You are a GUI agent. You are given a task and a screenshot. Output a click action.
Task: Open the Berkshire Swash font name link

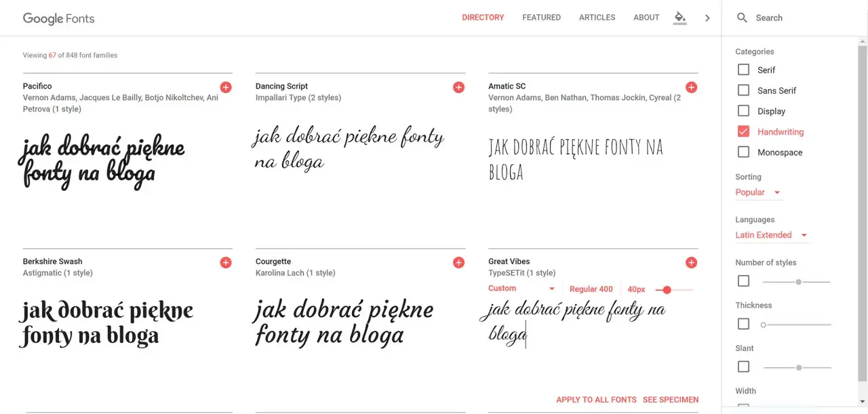(52, 261)
